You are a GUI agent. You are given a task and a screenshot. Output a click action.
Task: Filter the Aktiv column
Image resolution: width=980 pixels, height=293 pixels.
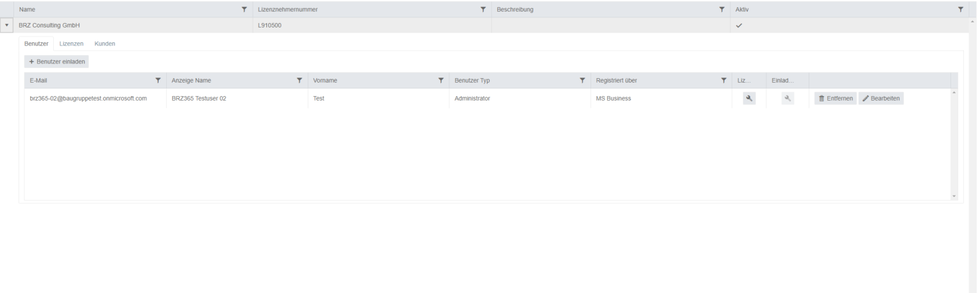coord(961,10)
